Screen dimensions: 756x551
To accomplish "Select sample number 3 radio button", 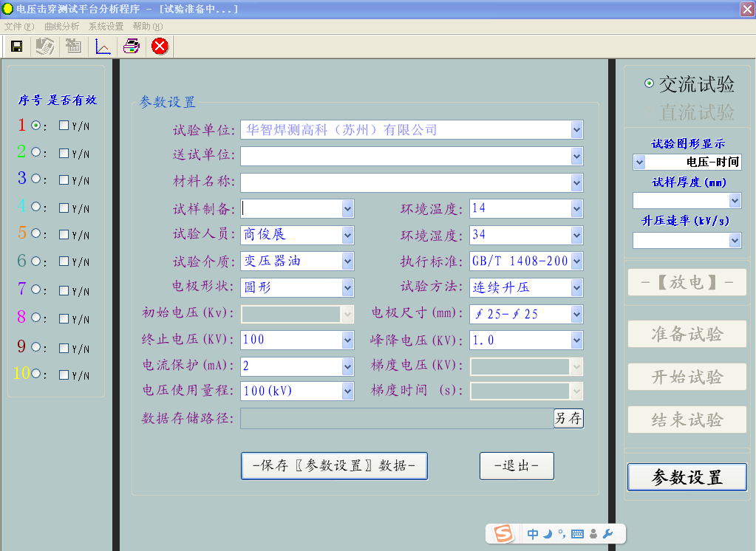I will [35, 179].
